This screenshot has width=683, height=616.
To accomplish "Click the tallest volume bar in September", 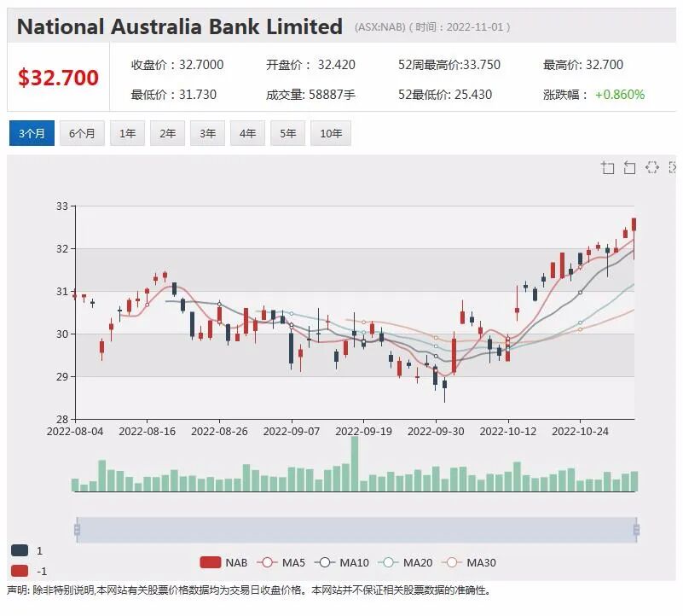I will 355,464.
